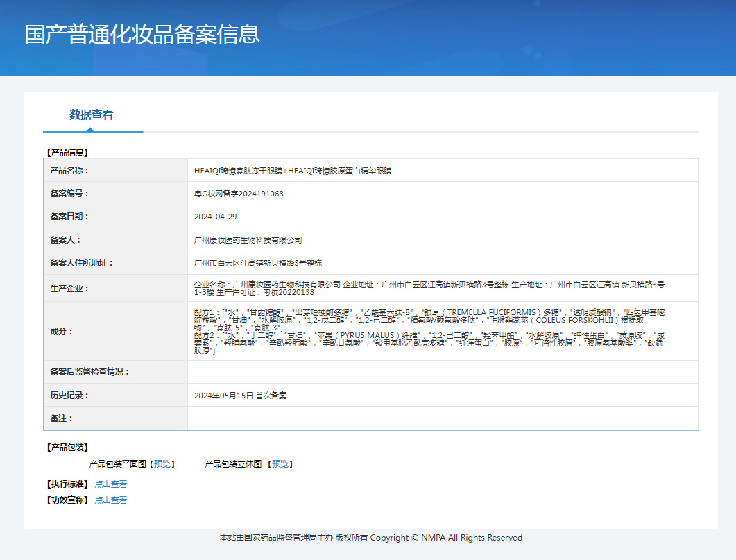The height and width of the screenshot is (560, 736).
Task: Click the 历史记录 label cell
Action: point(115,396)
